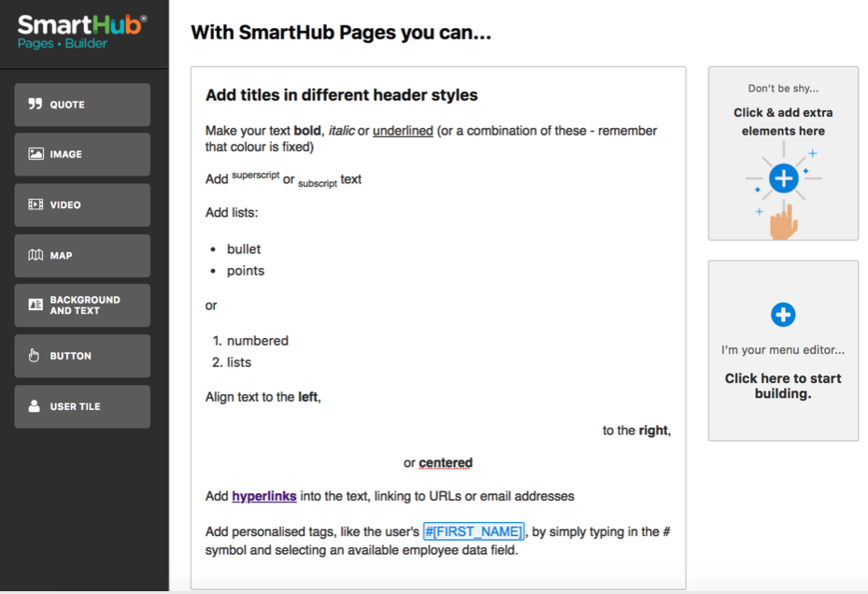This screenshot has height=594, width=868.
Task: Click the person icon on User Tile button
Action: coord(35,405)
